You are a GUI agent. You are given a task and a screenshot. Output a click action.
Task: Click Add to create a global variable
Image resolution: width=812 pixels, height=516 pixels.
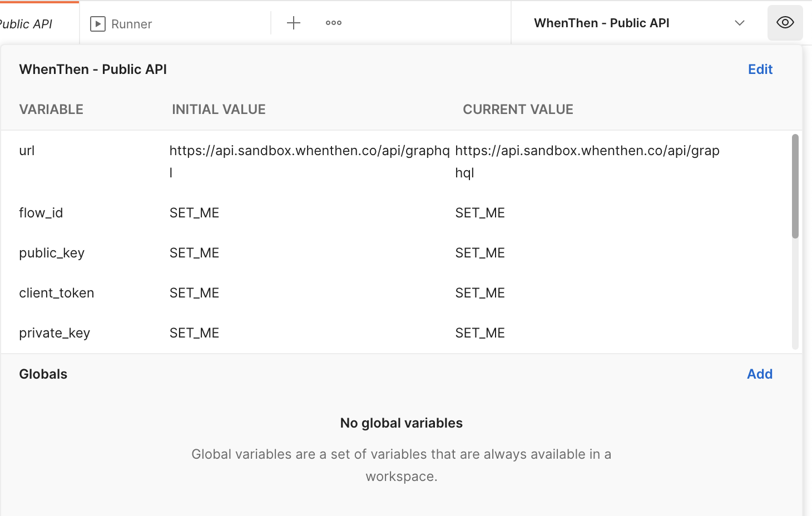click(x=759, y=374)
